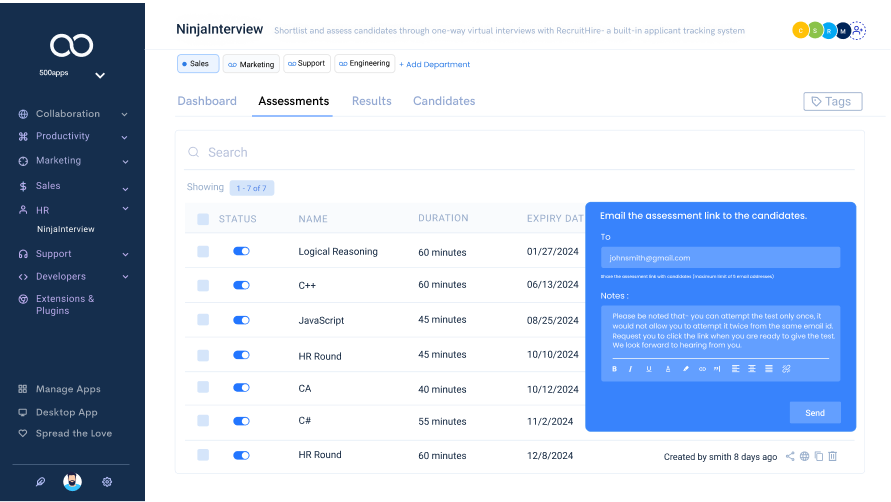Open settings gear in the sidebar footer
The width and height of the screenshot is (891, 502).
pos(107,481)
